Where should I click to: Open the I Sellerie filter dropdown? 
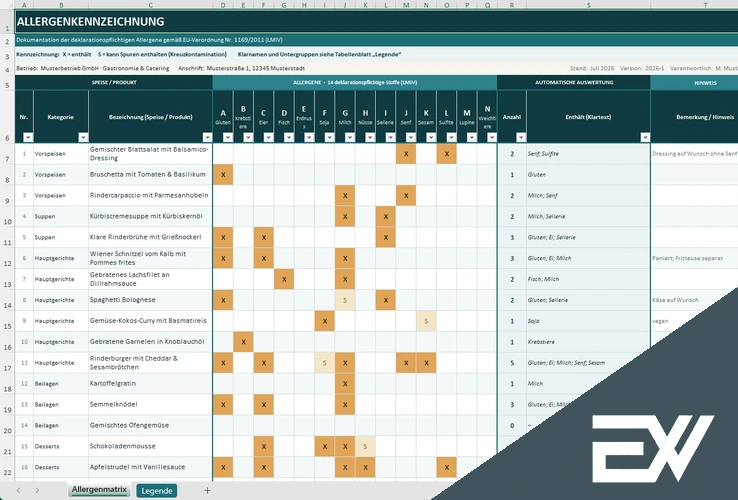[390, 137]
